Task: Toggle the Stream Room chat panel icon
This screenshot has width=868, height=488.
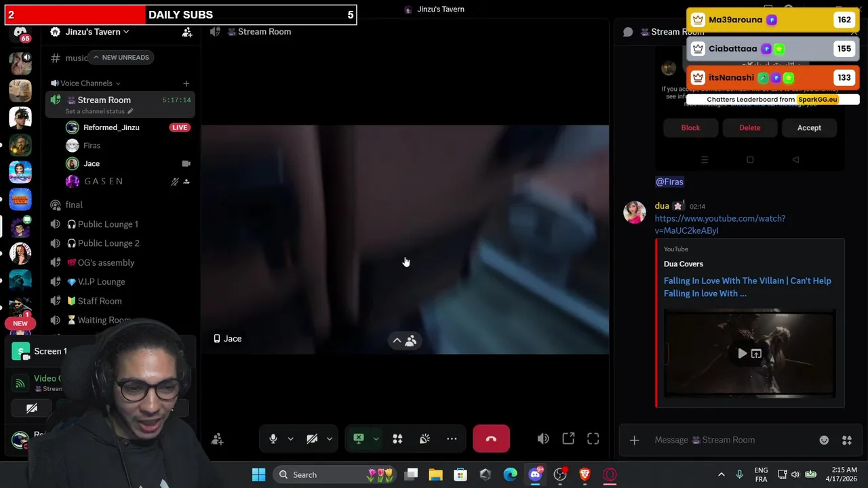Action: pos(628,32)
